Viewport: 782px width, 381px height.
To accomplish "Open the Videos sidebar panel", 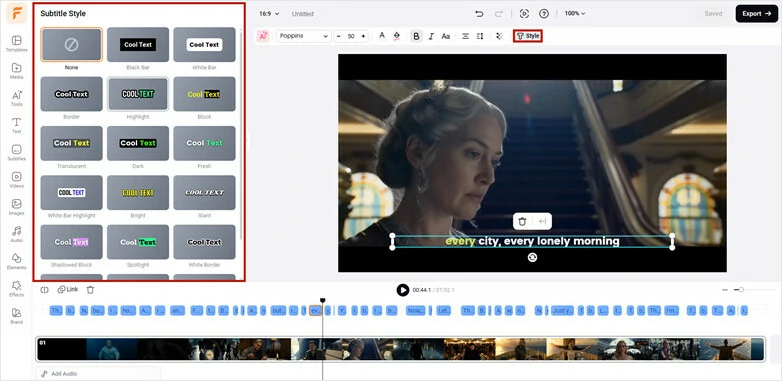I will [x=16, y=180].
